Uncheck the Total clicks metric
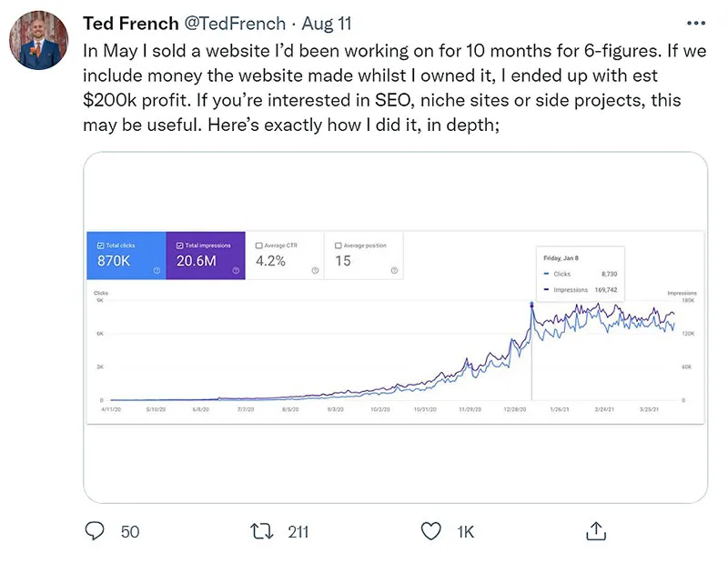This screenshot has width=728, height=563. pos(100,245)
